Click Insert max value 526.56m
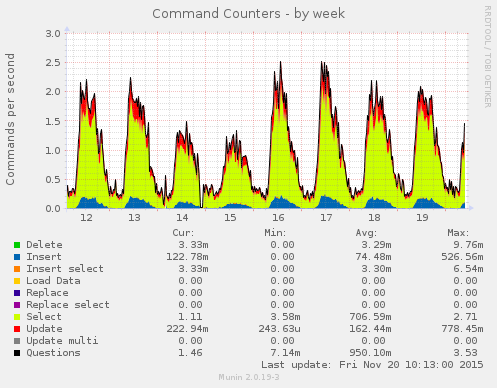 [x=462, y=257]
